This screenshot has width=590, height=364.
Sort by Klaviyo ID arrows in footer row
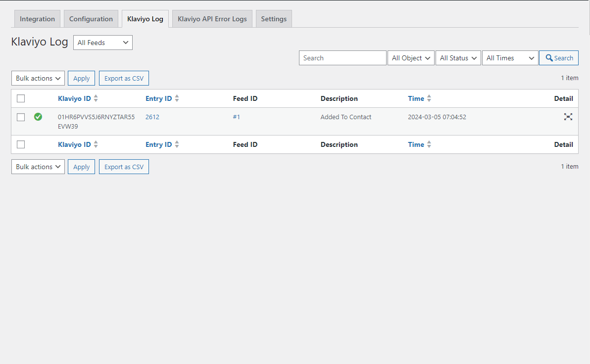point(96,144)
